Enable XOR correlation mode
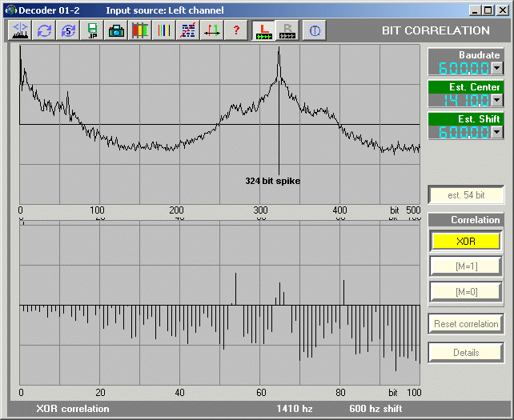This screenshot has width=514, height=420. pyautogui.click(x=466, y=241)
